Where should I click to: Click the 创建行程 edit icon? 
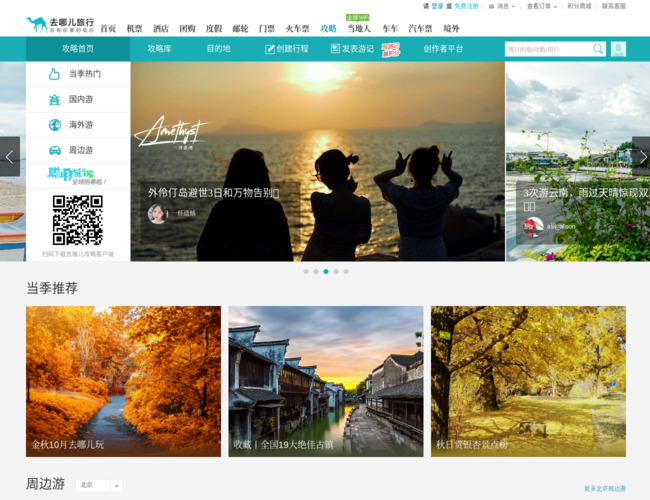[269, 49]
